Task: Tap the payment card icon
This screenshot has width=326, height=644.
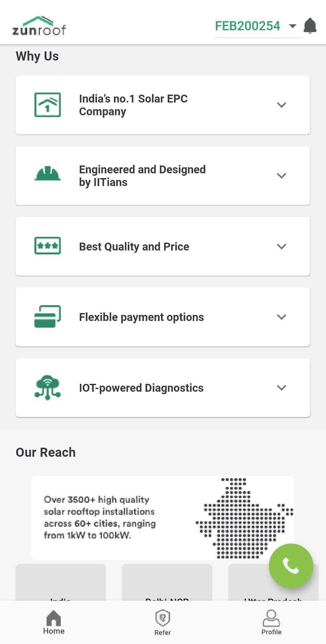Action: point(47,316)
